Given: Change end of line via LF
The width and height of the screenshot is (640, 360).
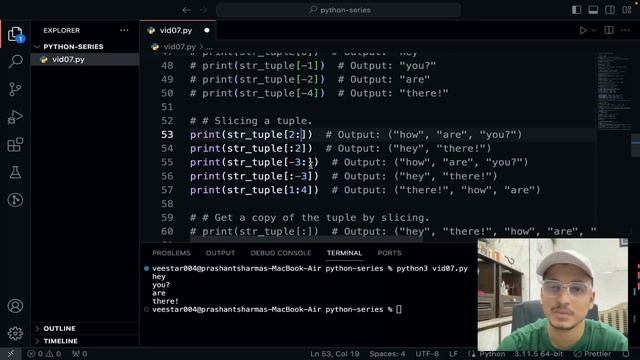Looking at the screenshot, I should click(x=453, y=354).
